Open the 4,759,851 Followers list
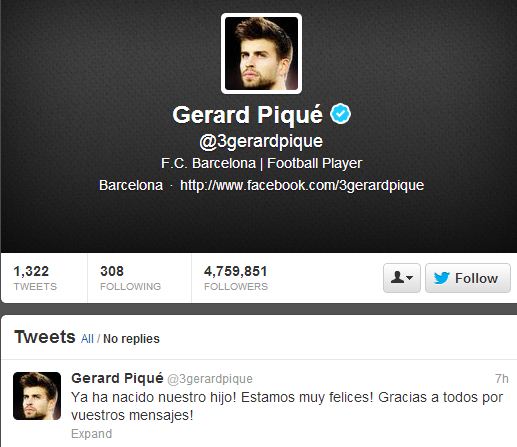517x447 pixels. pos(236,278)
